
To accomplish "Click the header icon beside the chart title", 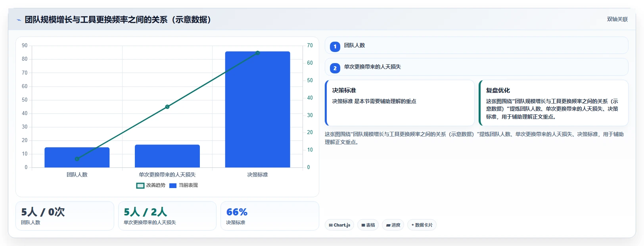I will pyautogui.click(x=19, y=20).
